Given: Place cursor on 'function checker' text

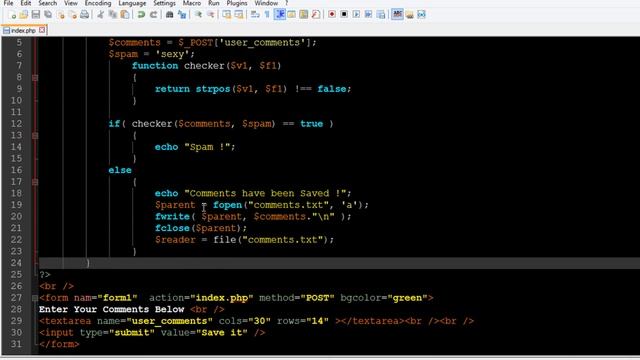Looking at the screenshot, I should [x=178, y=66].
